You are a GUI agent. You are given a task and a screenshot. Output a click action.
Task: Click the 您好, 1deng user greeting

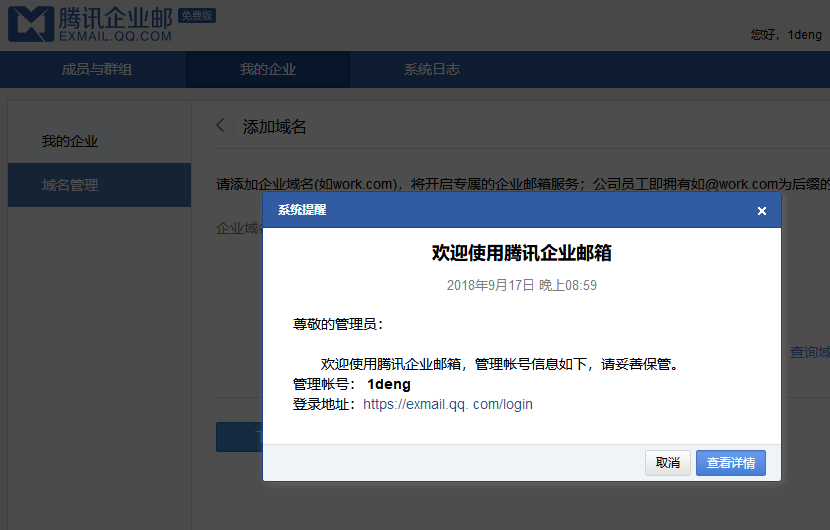[786, 35]
